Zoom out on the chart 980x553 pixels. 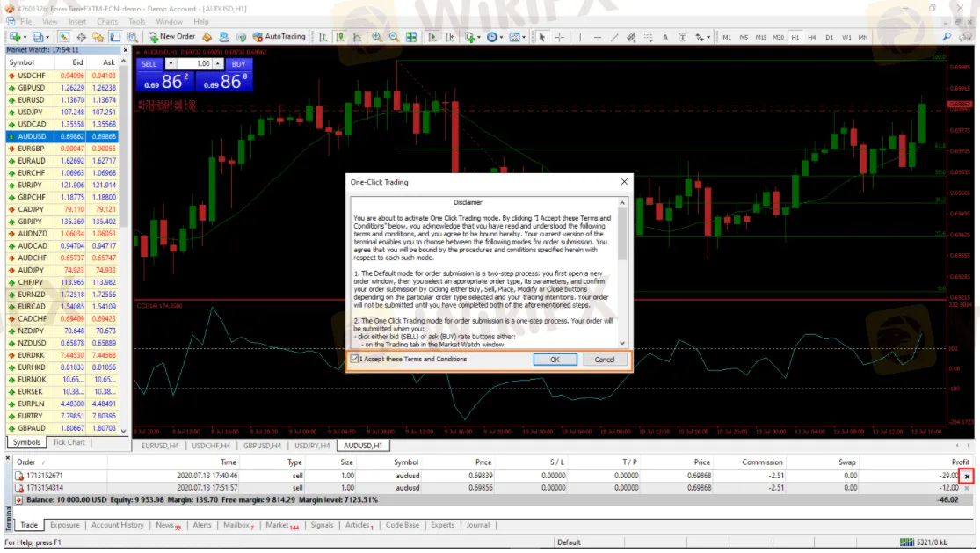click(x=394, y=38)
